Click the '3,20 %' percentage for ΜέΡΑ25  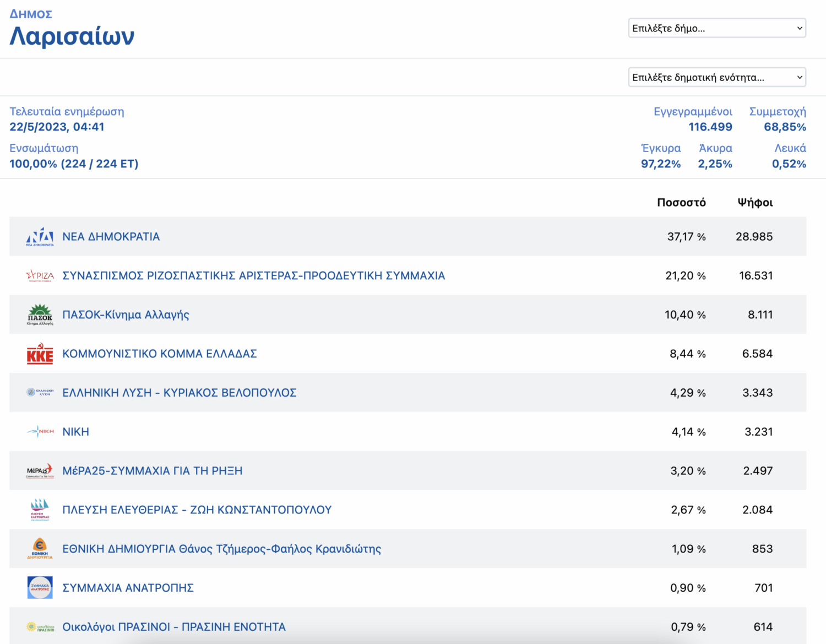click(x=688, y=471)
